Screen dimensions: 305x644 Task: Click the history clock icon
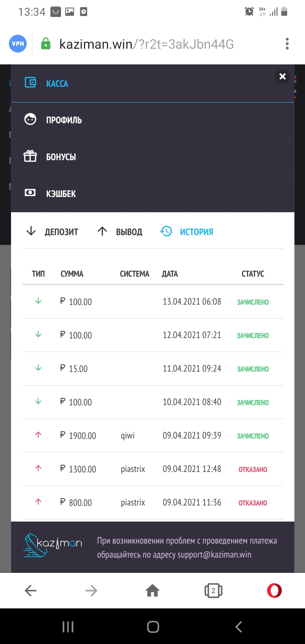[x=166, y=231]
